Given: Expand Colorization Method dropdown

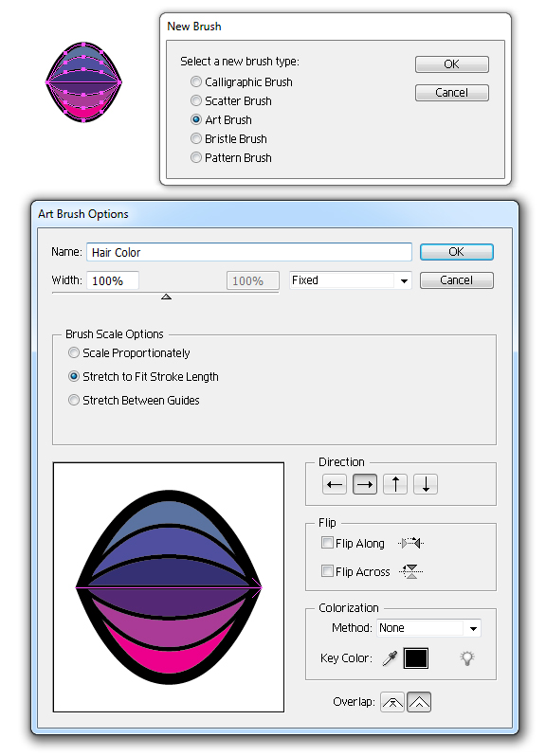Looking at the screenshot, I should tap(428, 628).
